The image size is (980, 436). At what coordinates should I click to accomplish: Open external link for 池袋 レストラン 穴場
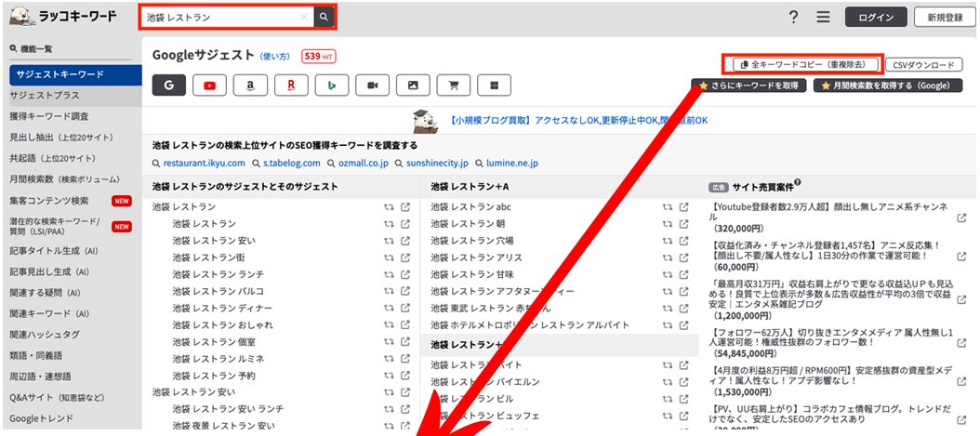tap(683, 241)
